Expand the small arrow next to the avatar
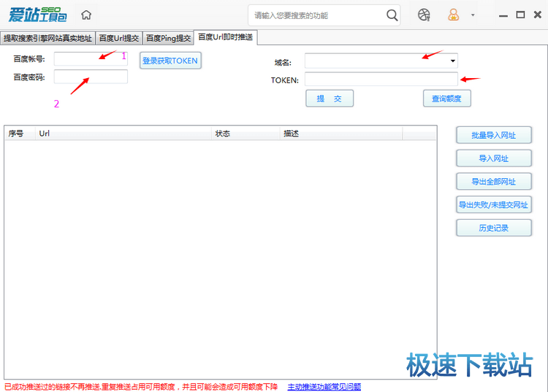 [473, 15]
